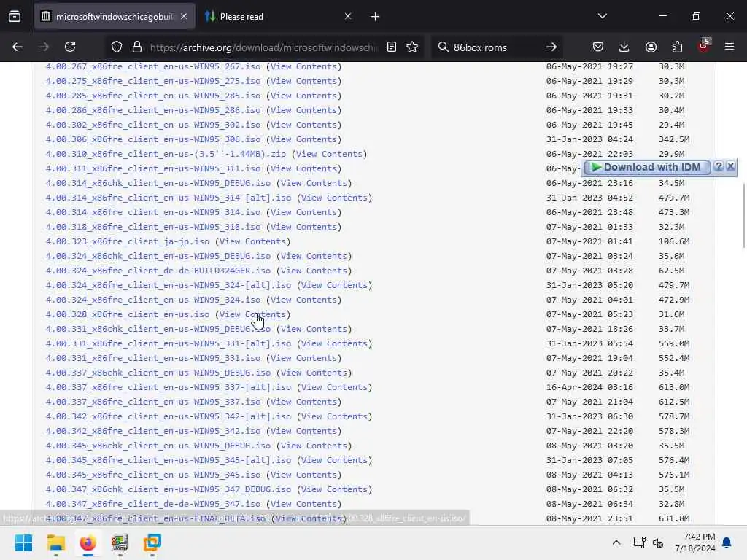
Task: Open extensions puzzle icon
Action: tap(677, 47)
